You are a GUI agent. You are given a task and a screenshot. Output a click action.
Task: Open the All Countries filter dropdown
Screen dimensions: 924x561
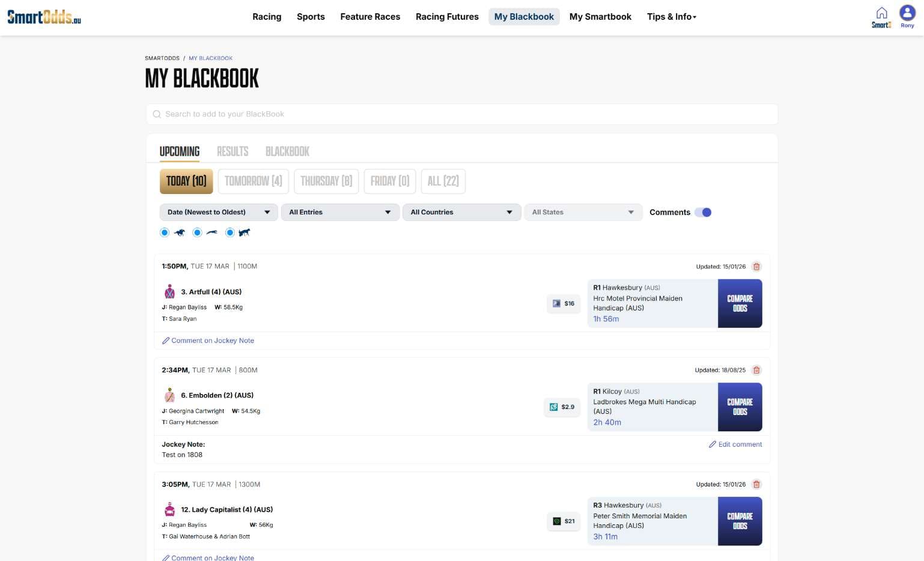tap(461, 213)
